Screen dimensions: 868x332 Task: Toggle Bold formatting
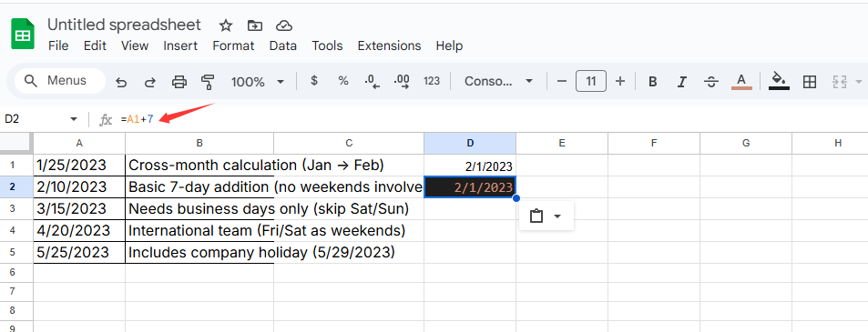653,82
